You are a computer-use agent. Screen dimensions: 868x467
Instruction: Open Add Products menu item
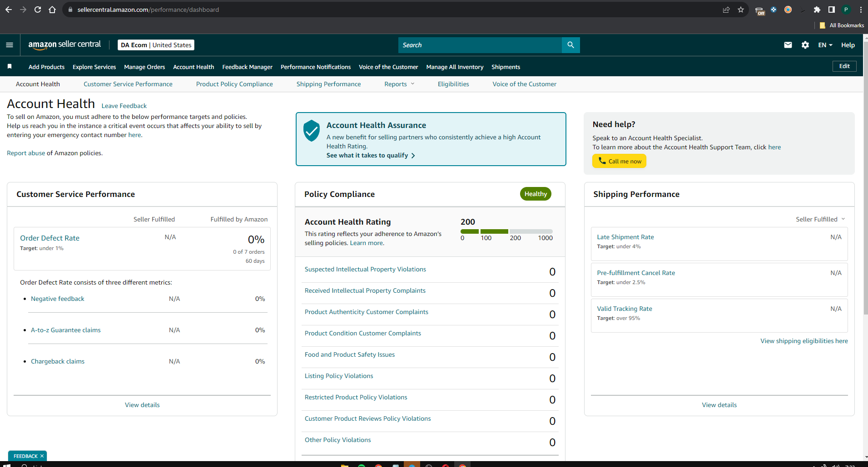pos(46,67)
